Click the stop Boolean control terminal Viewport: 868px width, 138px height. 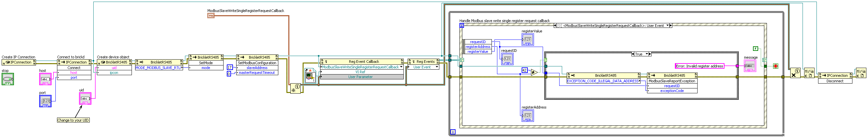tap(7, 79)
